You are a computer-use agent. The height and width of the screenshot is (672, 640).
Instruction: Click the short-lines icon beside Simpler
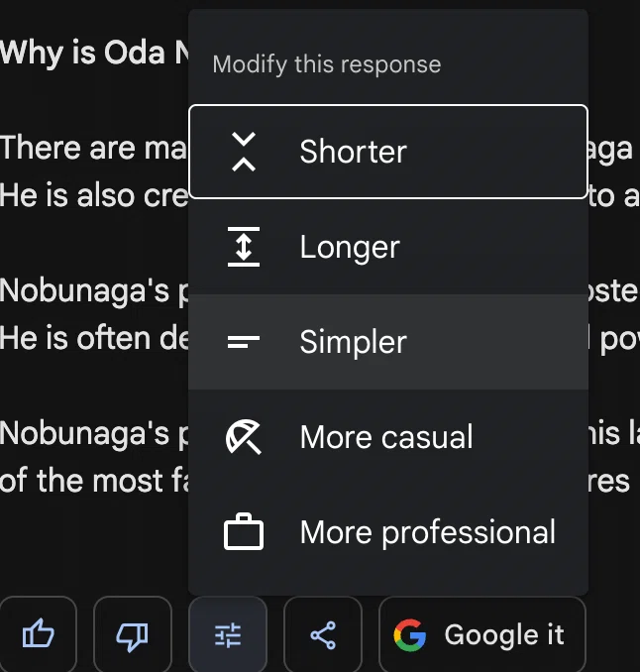[244, 342]
